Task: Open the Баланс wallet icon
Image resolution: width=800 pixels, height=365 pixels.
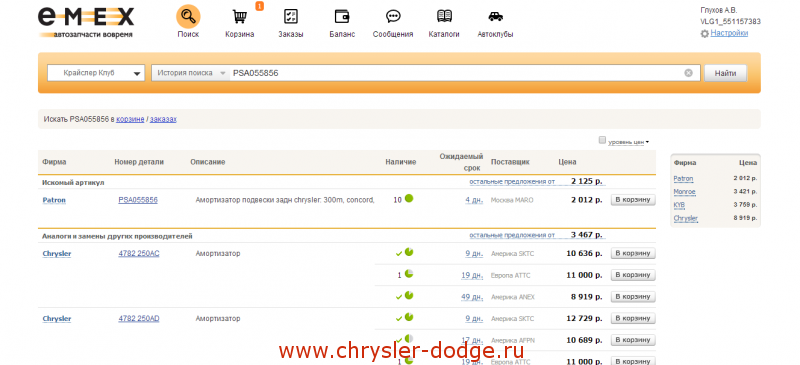Action: 342,17
